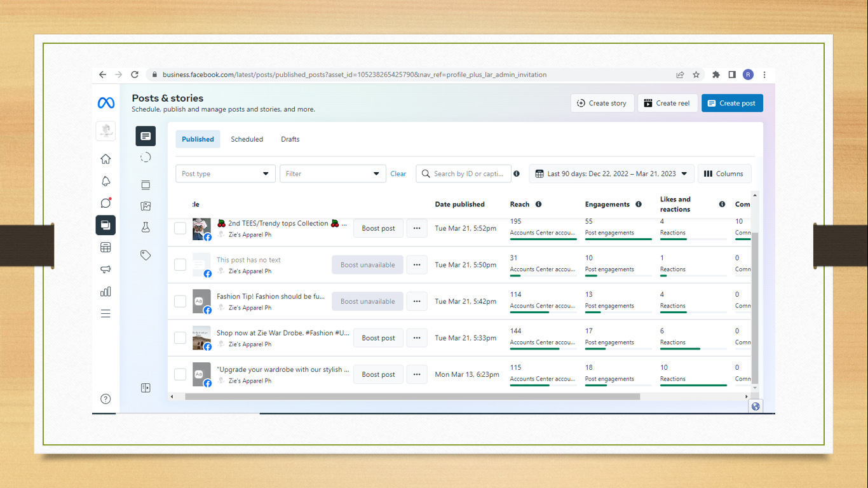Open the Columns selector
The height and width of the screenshot is (488, 868).
point(724,173)
